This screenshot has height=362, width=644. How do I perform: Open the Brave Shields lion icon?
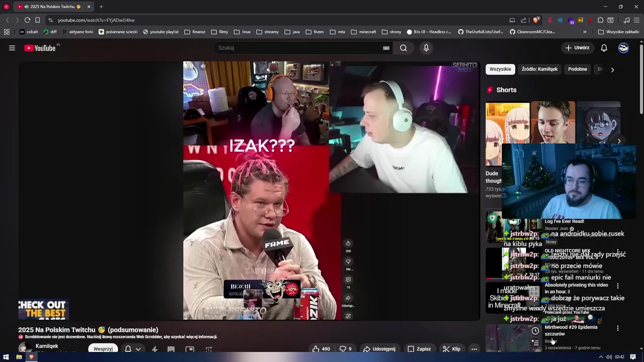(x=536, y=20)
